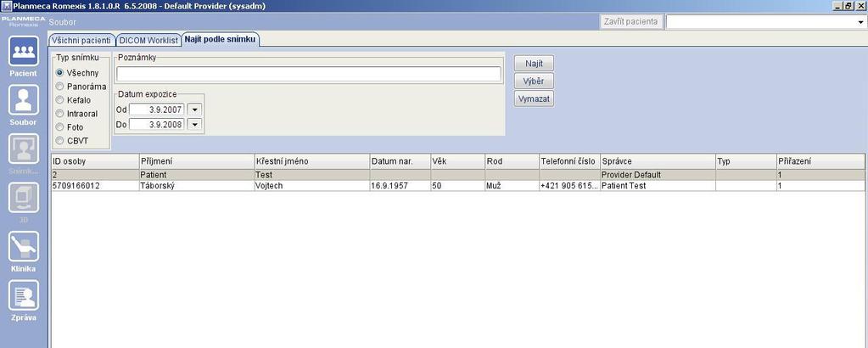Sort by Věk column header
The image size is (868, 348).
pos(458,161)
